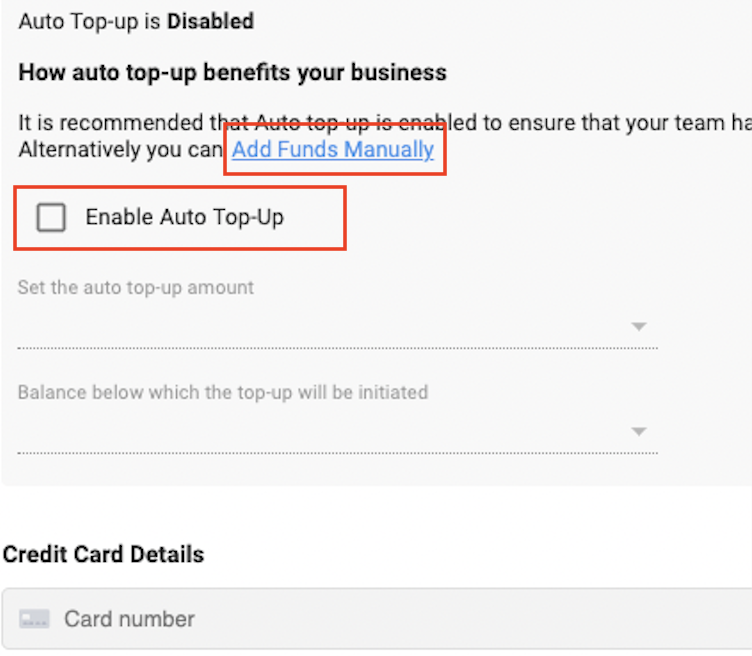Click the Credit Card Details heading
Viewport: 752px width, 656px height.
(104, 554)
